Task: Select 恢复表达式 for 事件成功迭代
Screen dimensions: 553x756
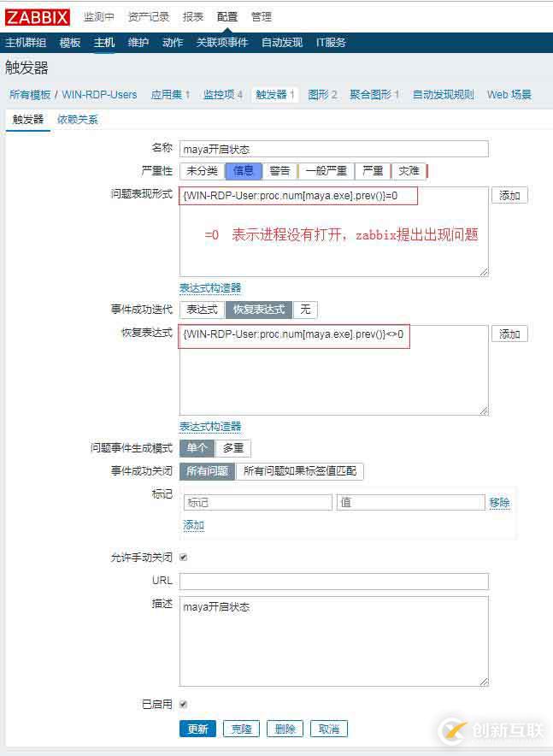Action: [259, 310]
